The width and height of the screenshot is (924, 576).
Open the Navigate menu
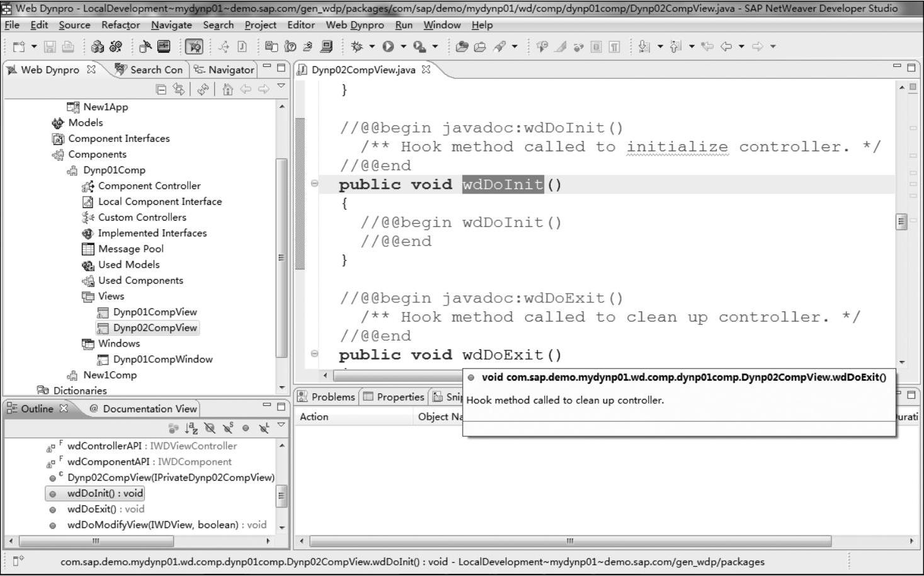tap(171, 25)
